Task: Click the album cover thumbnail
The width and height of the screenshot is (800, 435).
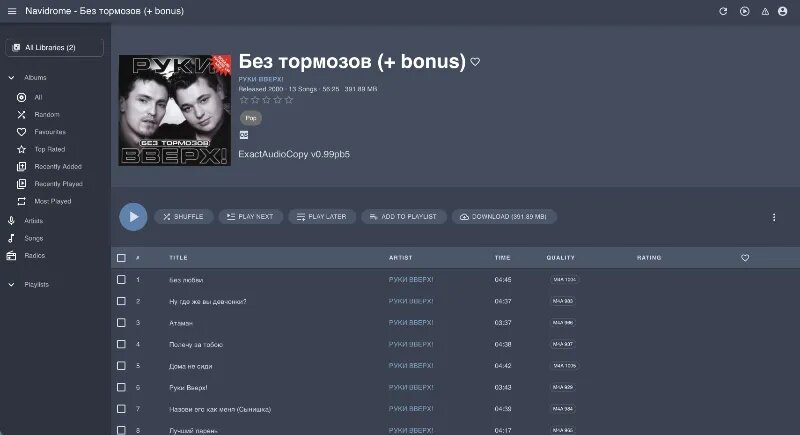Action: (x=175, y=110)
